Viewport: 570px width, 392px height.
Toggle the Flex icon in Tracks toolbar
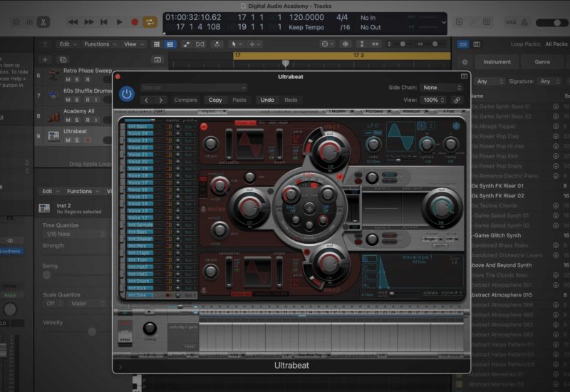coord(200,44)
